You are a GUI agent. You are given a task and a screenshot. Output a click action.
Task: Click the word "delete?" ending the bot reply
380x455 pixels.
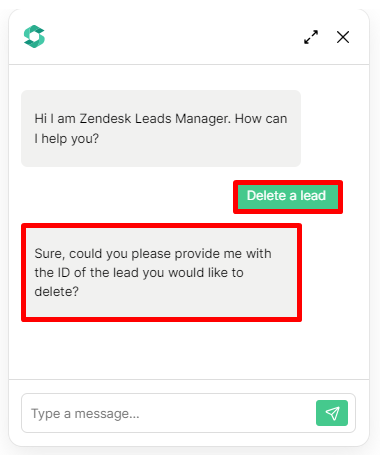click(57, 291)
